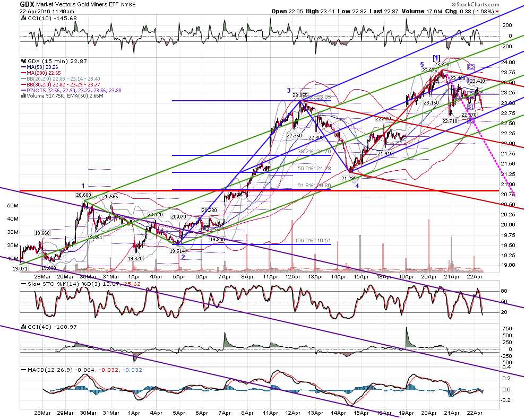Click the 61.8%: 20.86 Fibonacci label
The image size is (525, 420).
pyautogui.click(x=314, y=185)
